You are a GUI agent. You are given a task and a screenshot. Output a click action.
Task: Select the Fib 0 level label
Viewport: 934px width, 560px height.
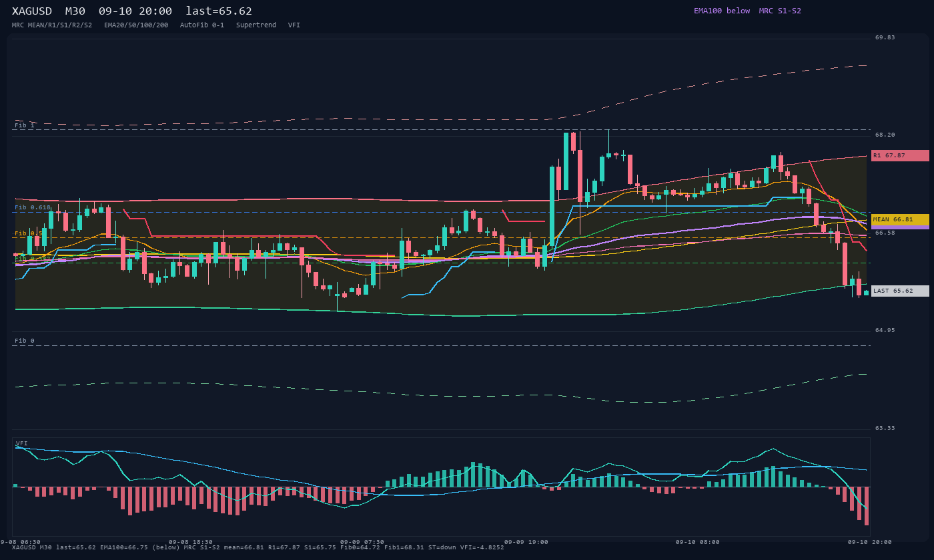tap(25, 341)
